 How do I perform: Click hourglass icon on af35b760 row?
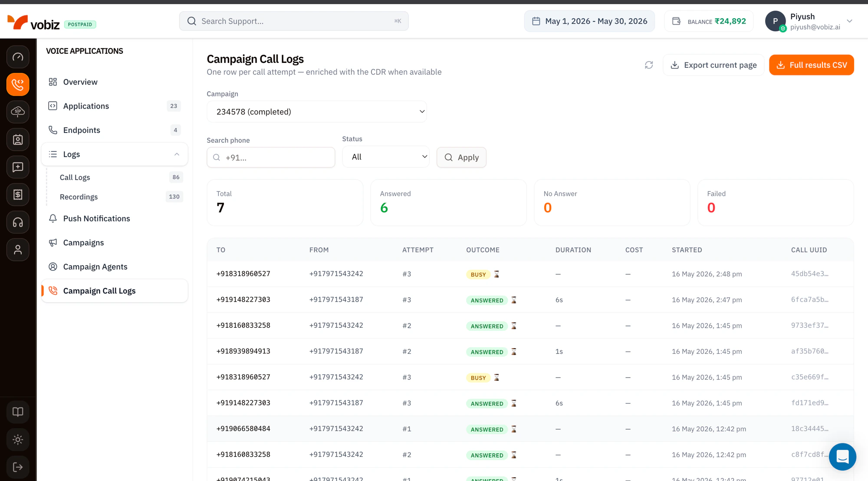514,352
